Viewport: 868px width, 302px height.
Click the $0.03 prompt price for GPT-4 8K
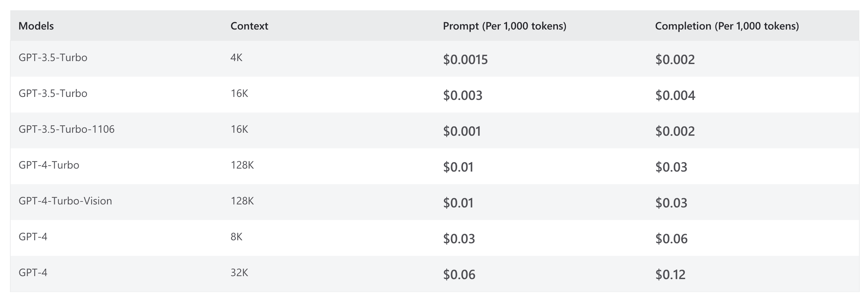[459, 239]
